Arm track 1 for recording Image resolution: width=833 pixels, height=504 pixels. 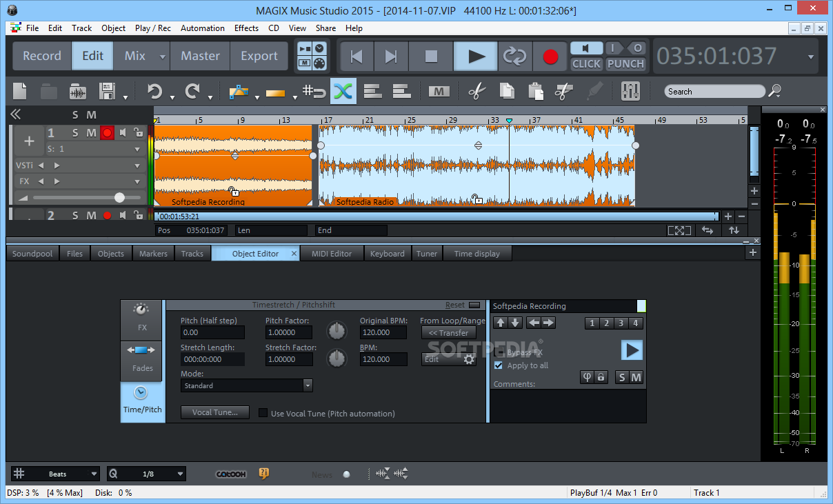pyautogui.click(x=107, y=133)
